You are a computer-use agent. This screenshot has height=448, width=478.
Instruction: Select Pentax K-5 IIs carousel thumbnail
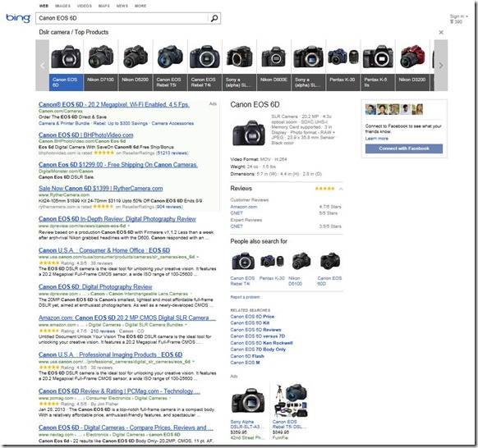pyautogui.click(x=378, y=65)
